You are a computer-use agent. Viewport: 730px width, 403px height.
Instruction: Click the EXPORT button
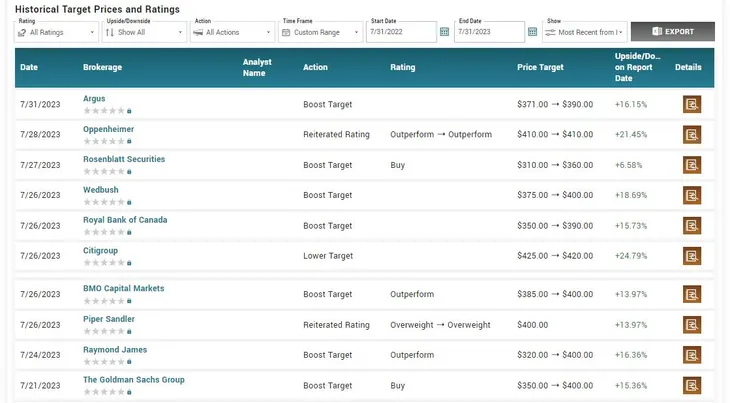click(x=673, y=32)
